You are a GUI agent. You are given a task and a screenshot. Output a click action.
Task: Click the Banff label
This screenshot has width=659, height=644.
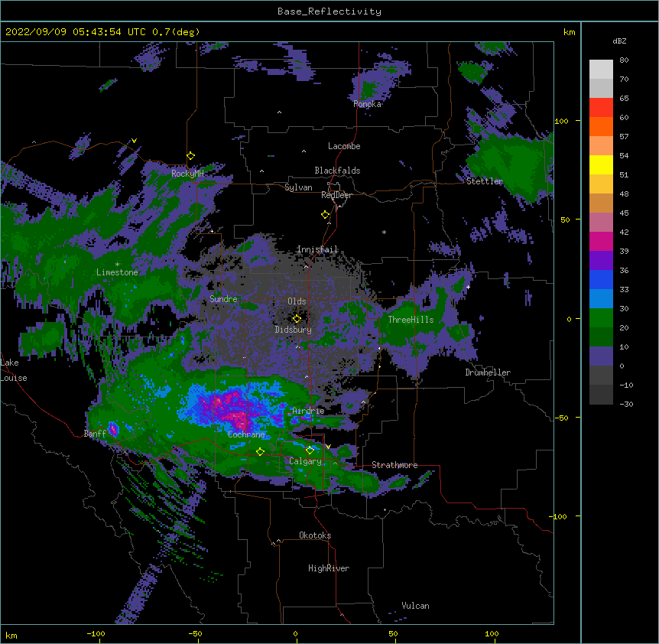pos(95,434)
